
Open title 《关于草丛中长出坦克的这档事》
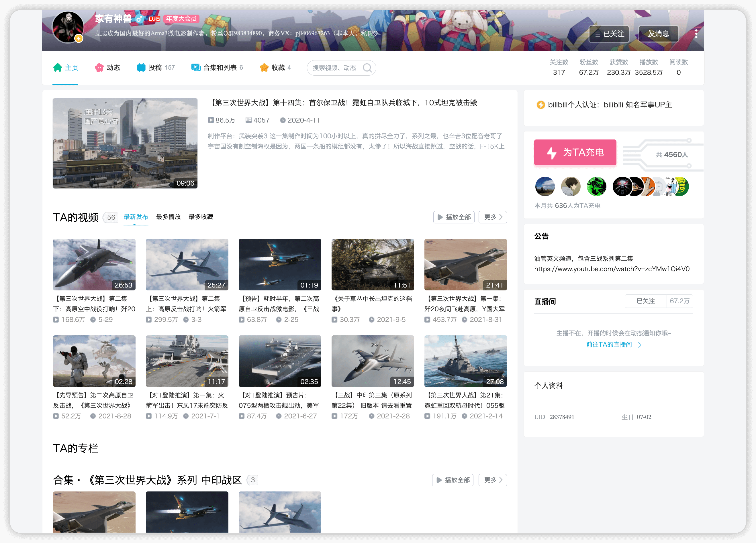coord(373,304)
